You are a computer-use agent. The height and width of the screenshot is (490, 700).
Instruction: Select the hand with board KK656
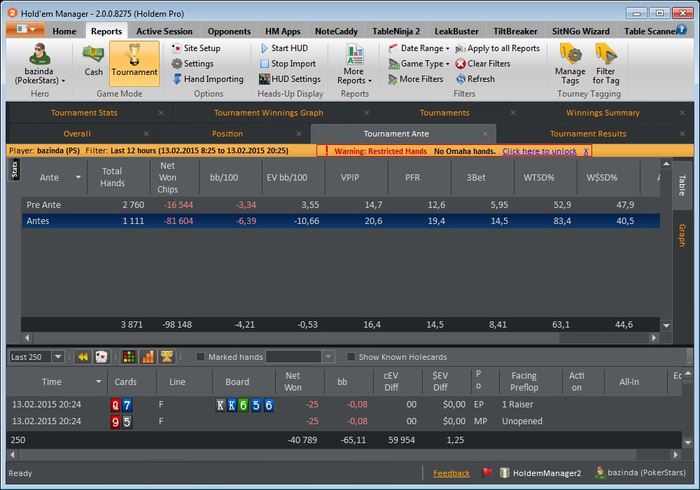click(344, 405)
